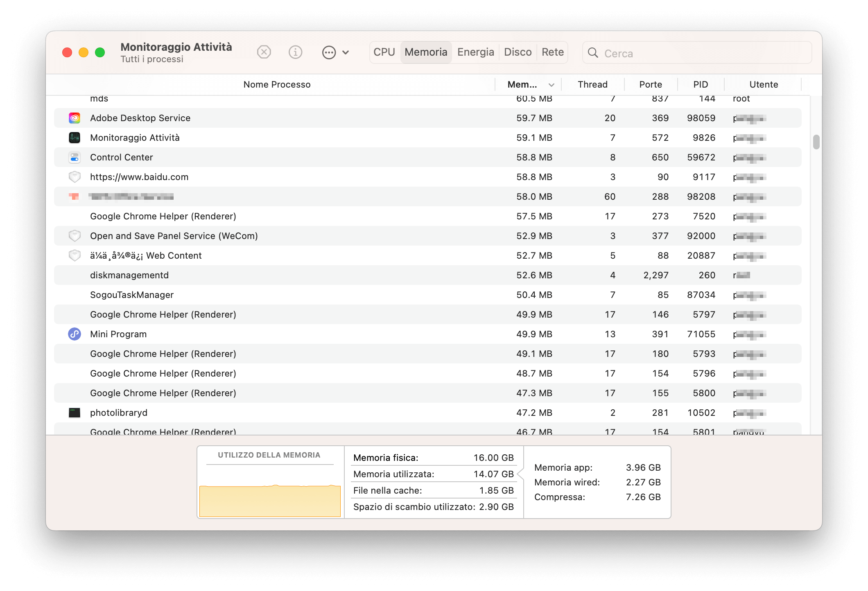The width and height of the screenshot is (868, 591).
Task: Click the Memoria wired 2.27 GB entry
Action: [597, 482]
